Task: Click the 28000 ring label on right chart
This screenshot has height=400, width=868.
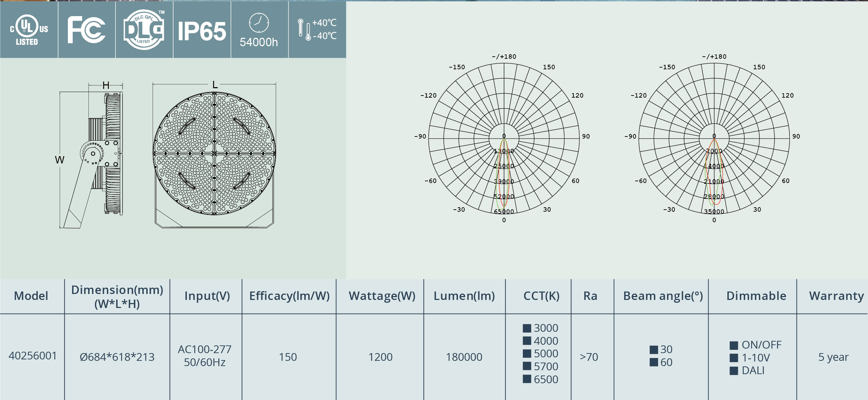Action: (x=714, y=197)
